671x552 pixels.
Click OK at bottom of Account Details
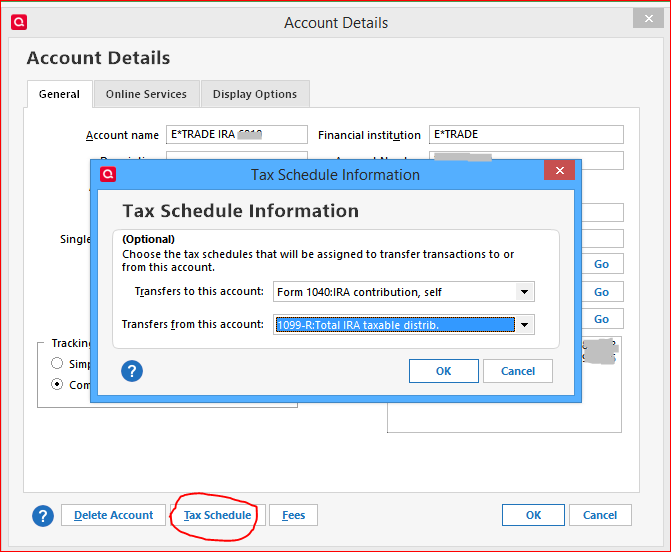[x=533, y=515]
